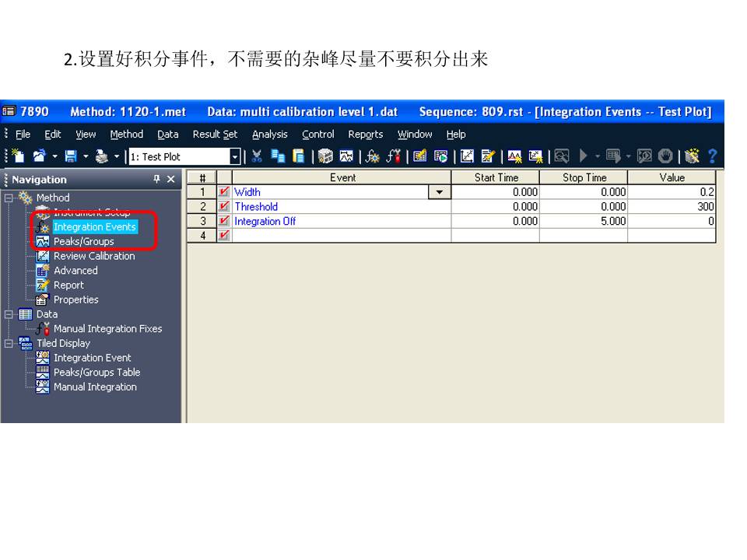This screenshot has width=747, height=560.
Task: Click the Integration Off Stop Time cell
Action: click(x=583, y=222)
